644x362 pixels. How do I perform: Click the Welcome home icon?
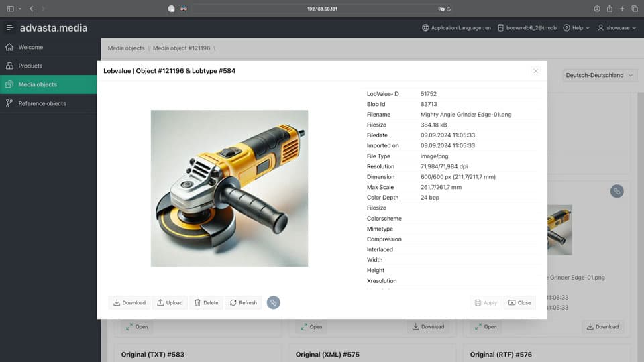coord(9,47)
